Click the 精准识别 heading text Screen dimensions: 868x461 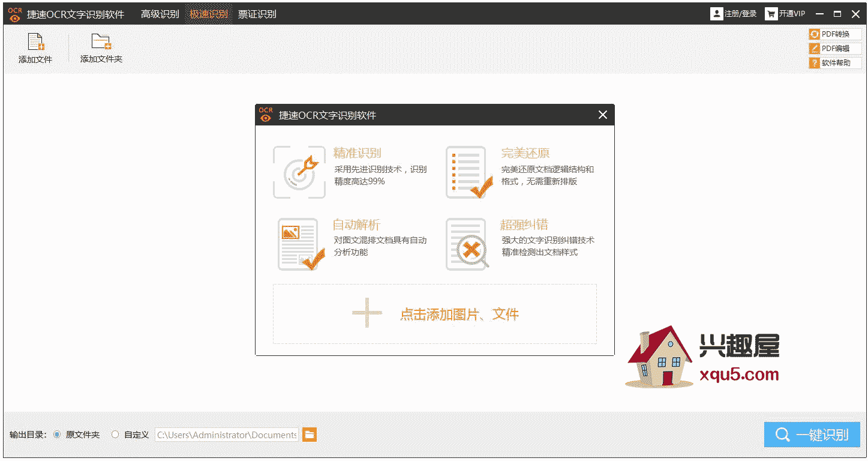click(x=358, y=153)
